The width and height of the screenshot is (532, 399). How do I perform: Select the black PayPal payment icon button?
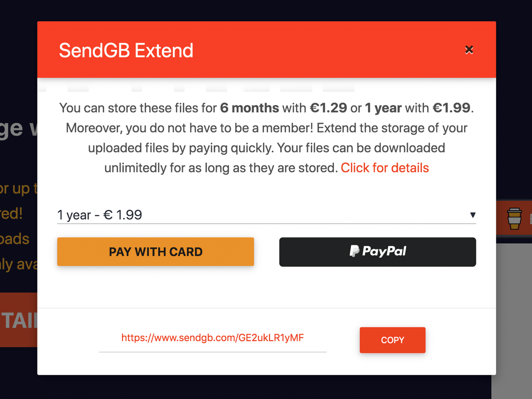pyautogui.click(x=377, y=252)
